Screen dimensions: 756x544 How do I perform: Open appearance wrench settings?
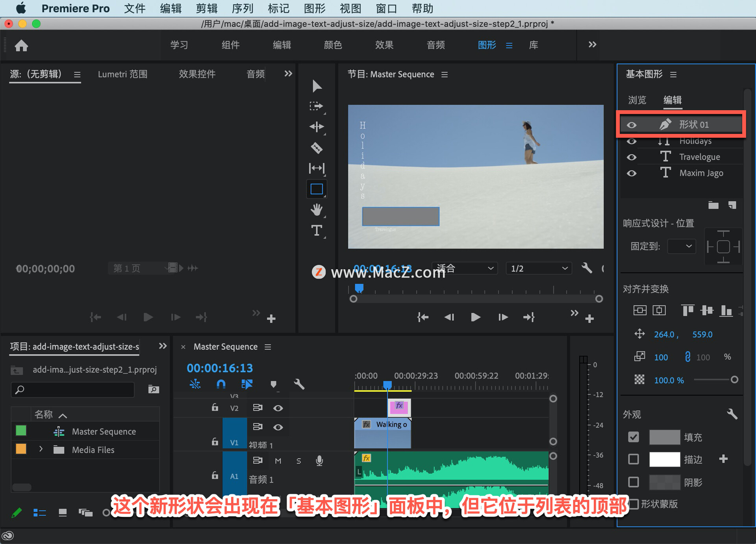732,414
